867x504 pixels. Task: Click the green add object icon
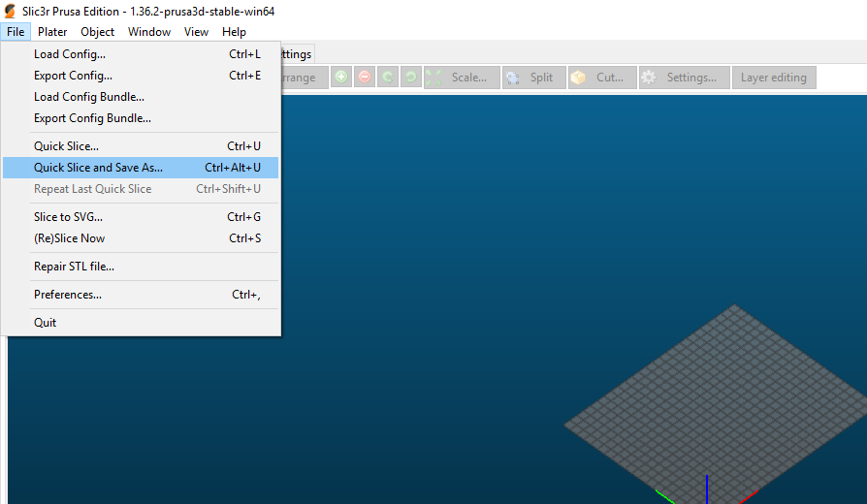pyautogui.click(x=341, y=78)
